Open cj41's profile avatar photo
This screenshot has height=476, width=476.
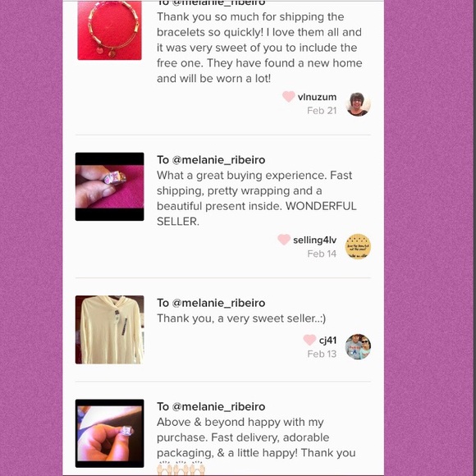point(358,346)
